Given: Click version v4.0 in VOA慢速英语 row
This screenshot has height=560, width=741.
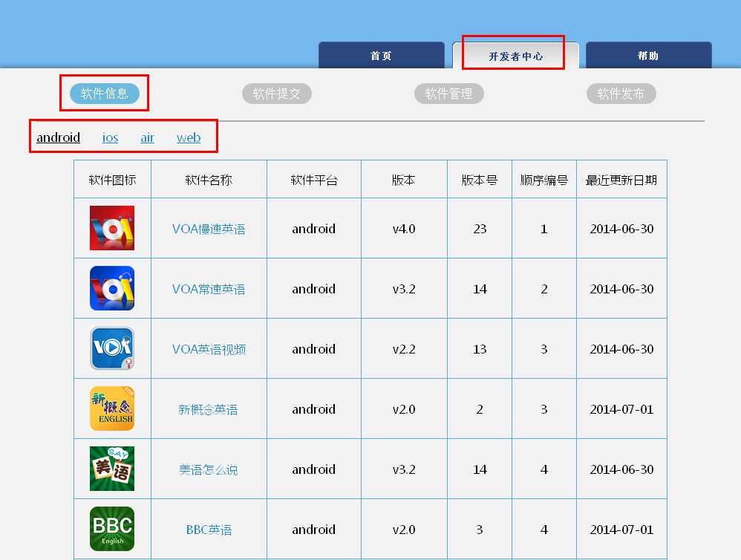Looking at the screenshot, I should (x=404, y=229).
